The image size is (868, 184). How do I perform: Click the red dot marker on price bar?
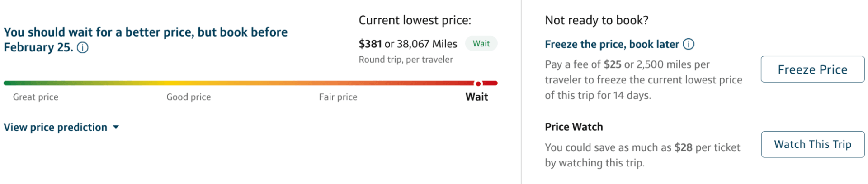(478, 83)
